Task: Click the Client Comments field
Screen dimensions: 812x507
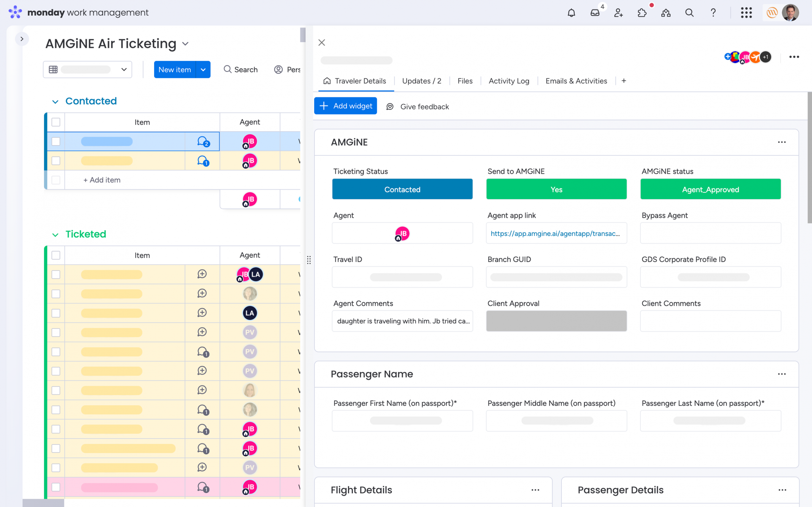Action: (710, 321)
